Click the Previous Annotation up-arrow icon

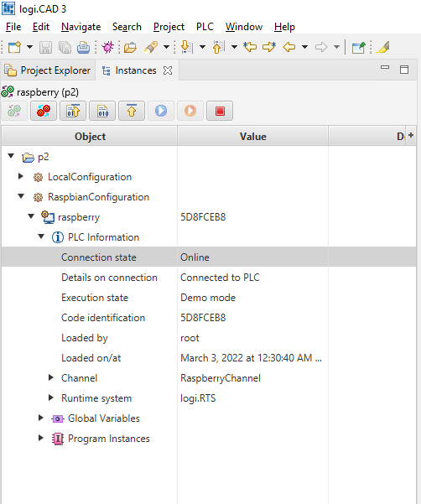click(219, 47)
